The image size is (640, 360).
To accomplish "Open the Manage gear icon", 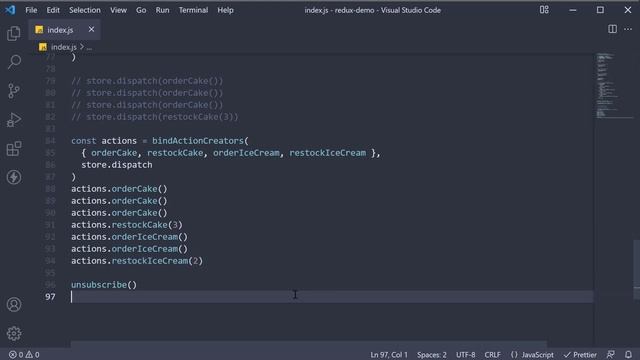I will (x=14, y=333).
